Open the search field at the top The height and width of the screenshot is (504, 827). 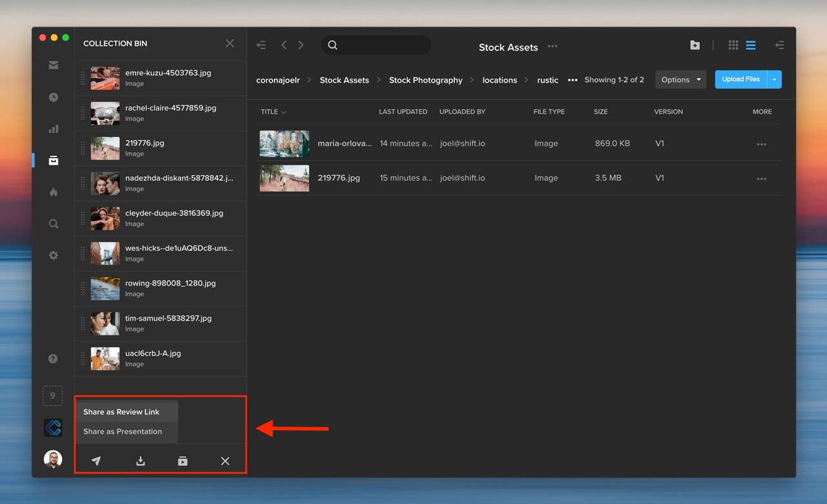(376, 45)
